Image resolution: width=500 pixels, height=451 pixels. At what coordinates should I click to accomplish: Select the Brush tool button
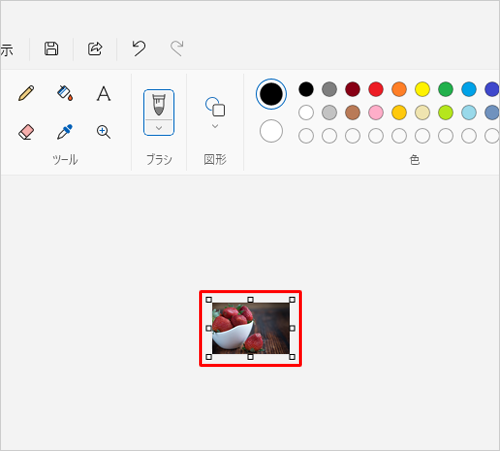159,105
